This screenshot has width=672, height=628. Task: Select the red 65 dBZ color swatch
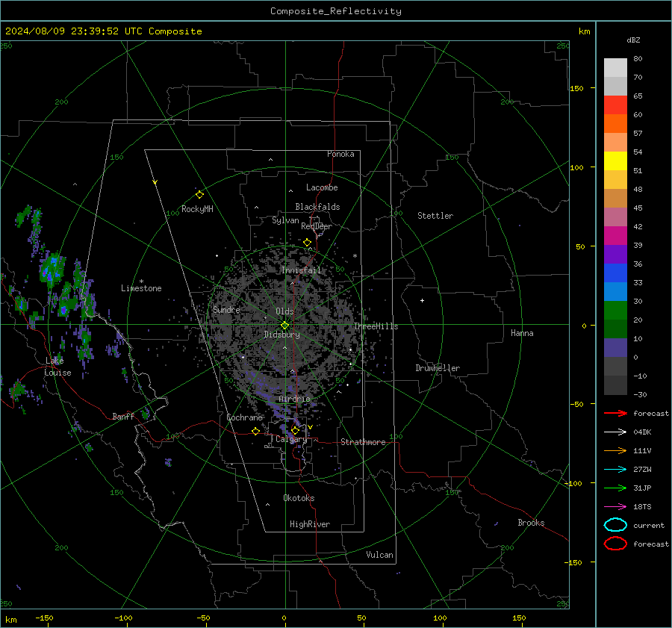pos(615,105)
